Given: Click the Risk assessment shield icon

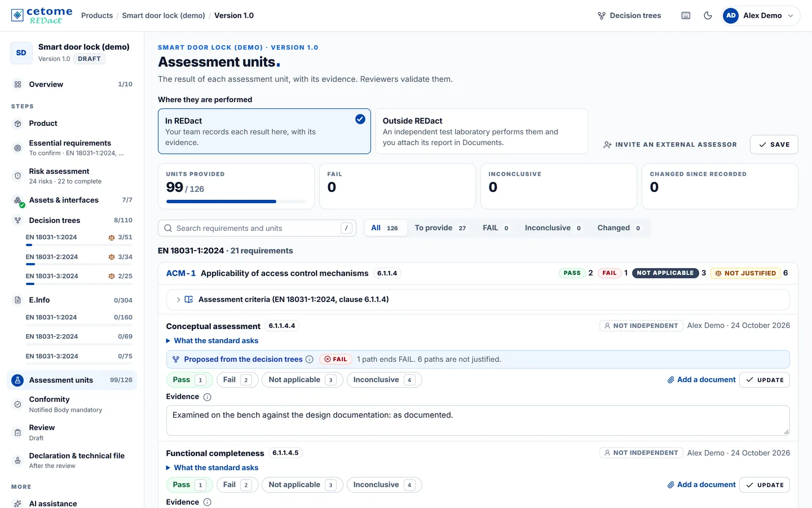Looking at the screenshot, I should [x=17, y=176].
